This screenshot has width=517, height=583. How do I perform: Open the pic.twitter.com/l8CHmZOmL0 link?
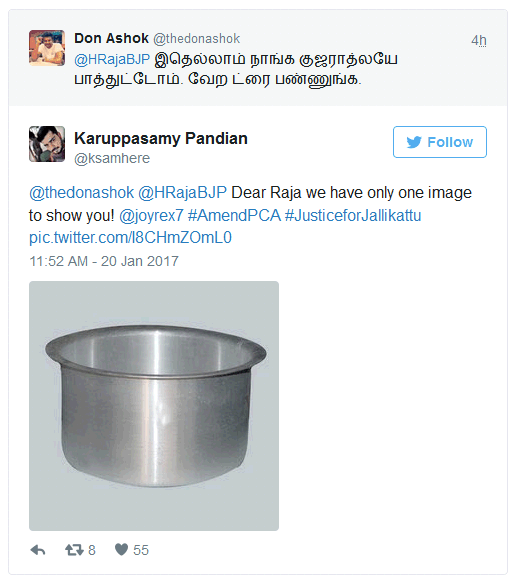[x=131, y=238]
